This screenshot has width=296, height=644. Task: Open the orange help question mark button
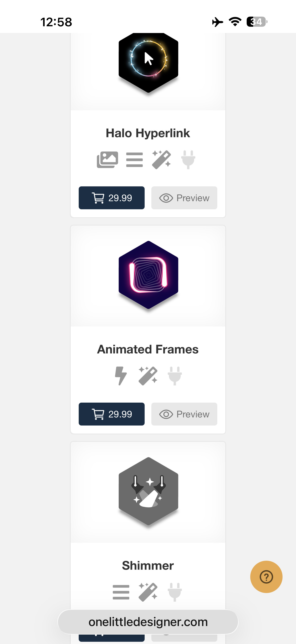(x=266, y=577)
